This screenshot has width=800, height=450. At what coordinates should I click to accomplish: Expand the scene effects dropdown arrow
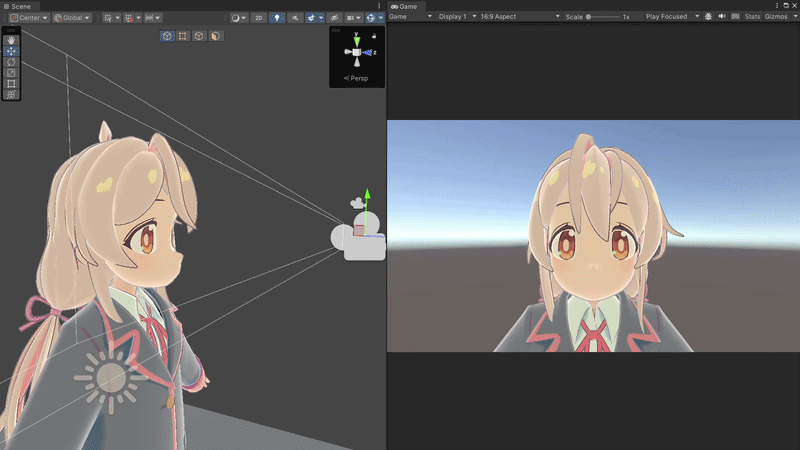point(321,18)
